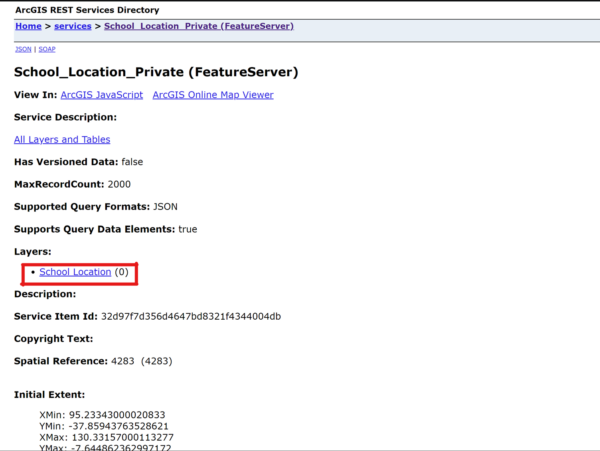Click the MaxRecordCount value 2000
The height and width of the screenshot is (451, 600).
pyautogui.click(x=119, y=184)
